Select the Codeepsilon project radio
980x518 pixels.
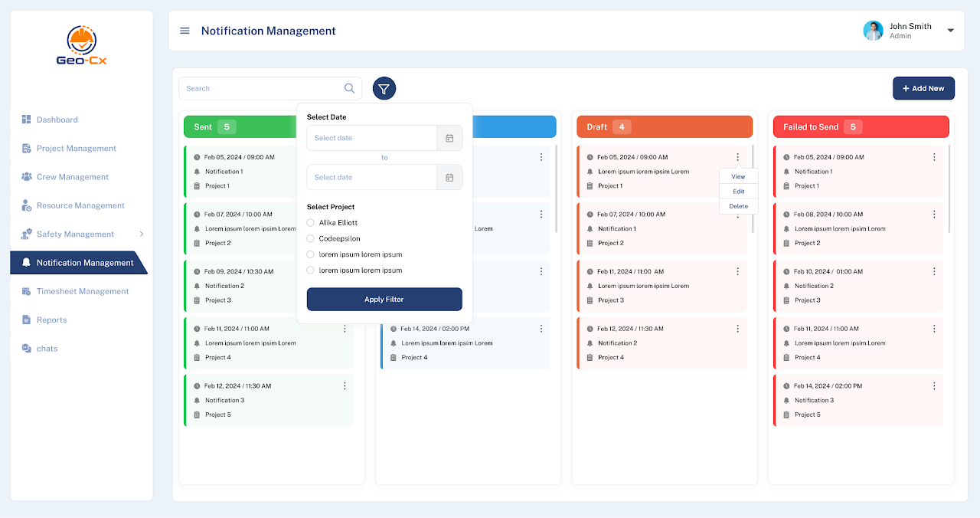pos(310,239)
